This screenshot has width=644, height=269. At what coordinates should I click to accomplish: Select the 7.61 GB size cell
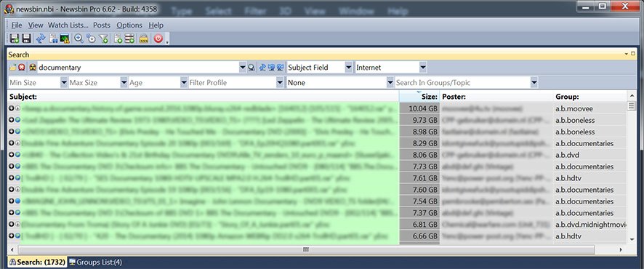coord(419,178)
